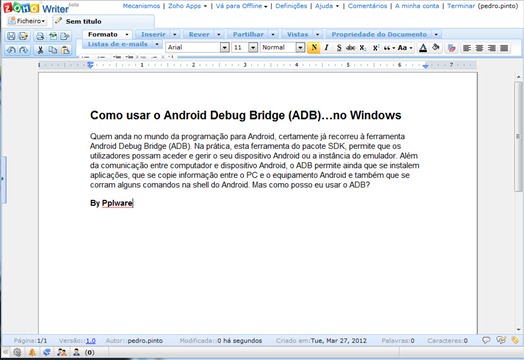Open the Aa change case dropdown
The image size is (524, 360).
click(x=405, y=48)
